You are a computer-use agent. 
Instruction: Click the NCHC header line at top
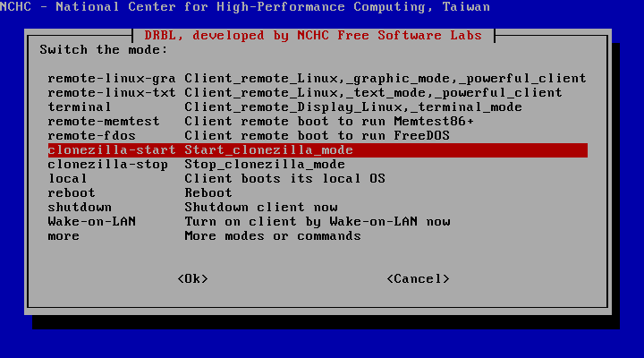tap(245, 7)
